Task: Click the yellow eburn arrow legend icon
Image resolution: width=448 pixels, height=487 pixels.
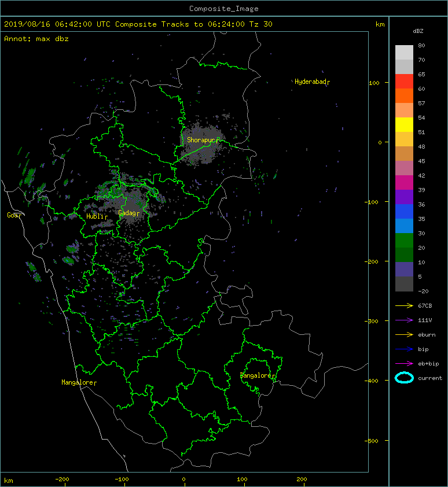Action: (404, 334)
